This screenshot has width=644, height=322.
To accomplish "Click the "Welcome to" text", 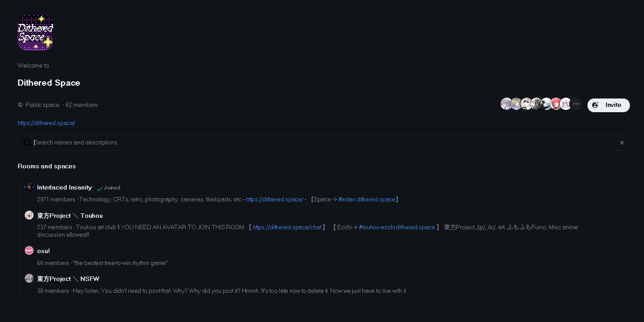I will pos(33,66).
